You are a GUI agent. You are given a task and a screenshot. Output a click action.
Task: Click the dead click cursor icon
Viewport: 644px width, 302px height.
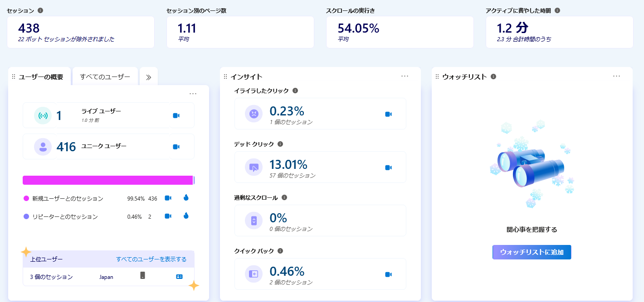(254, 167)
